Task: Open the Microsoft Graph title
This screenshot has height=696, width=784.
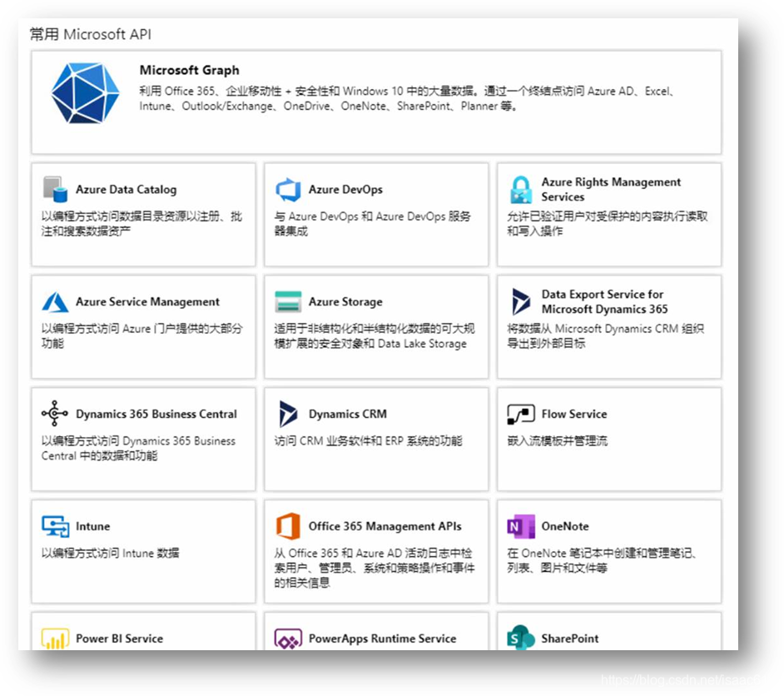Action: pyautogui.click(x=190, y=70)
